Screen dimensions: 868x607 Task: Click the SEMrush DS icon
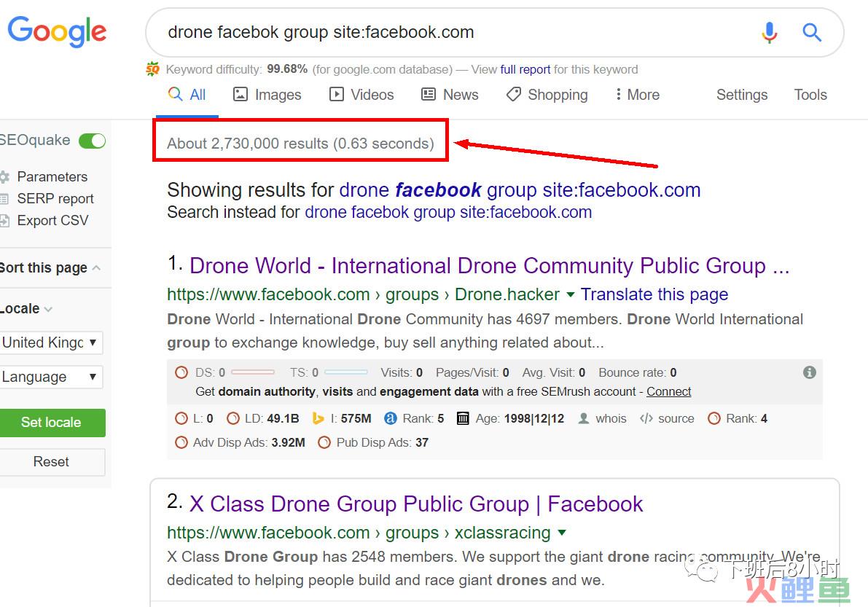pyautogui.click(x=181, y=372)
